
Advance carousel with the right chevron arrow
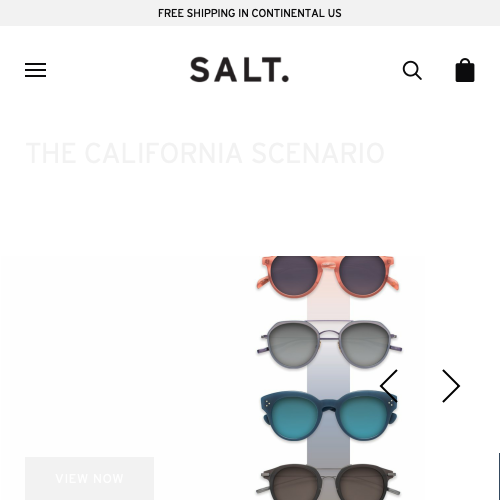(451, 386)
